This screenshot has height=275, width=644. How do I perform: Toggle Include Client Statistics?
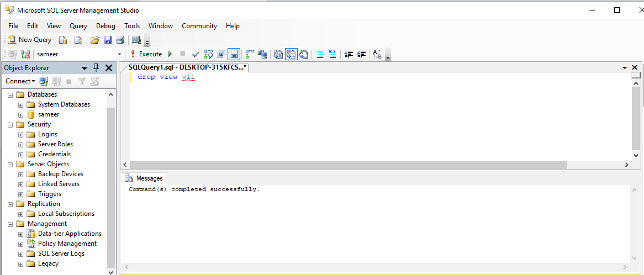coord(262,54)
